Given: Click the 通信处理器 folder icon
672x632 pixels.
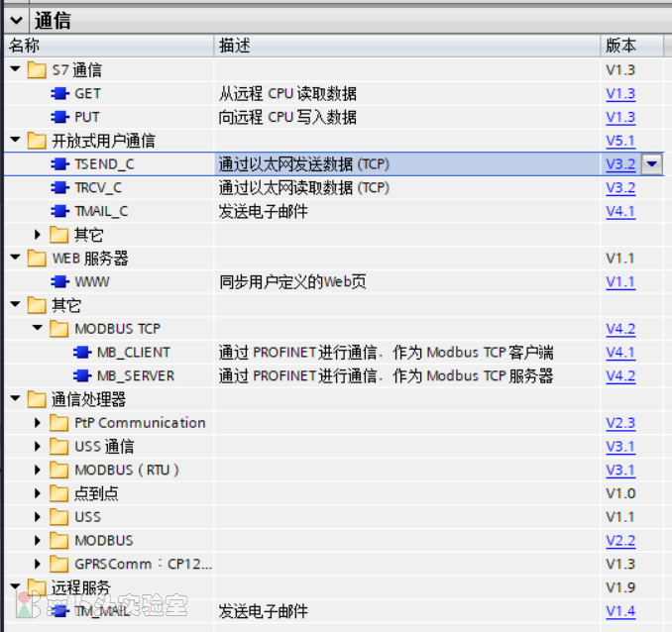Looking at the screenshot, I should [x=37, y=399].
